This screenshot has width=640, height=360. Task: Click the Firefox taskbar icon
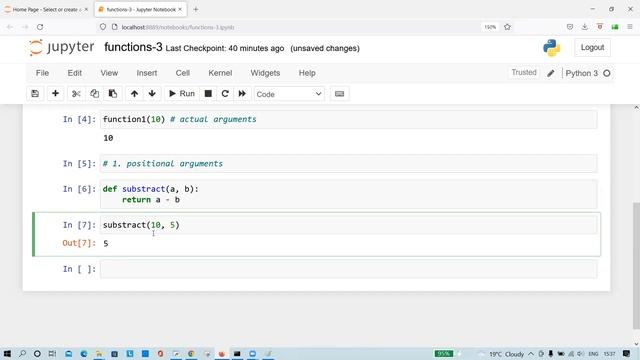click(x=222, y=353)
